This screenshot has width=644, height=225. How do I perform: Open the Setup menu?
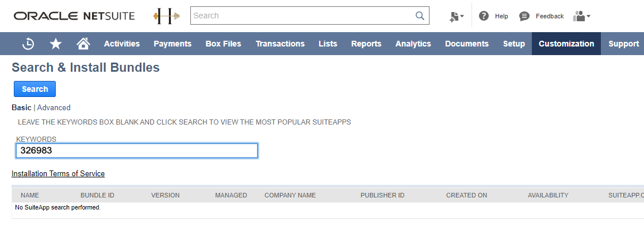pyautogui.click(x=514, y=44)
